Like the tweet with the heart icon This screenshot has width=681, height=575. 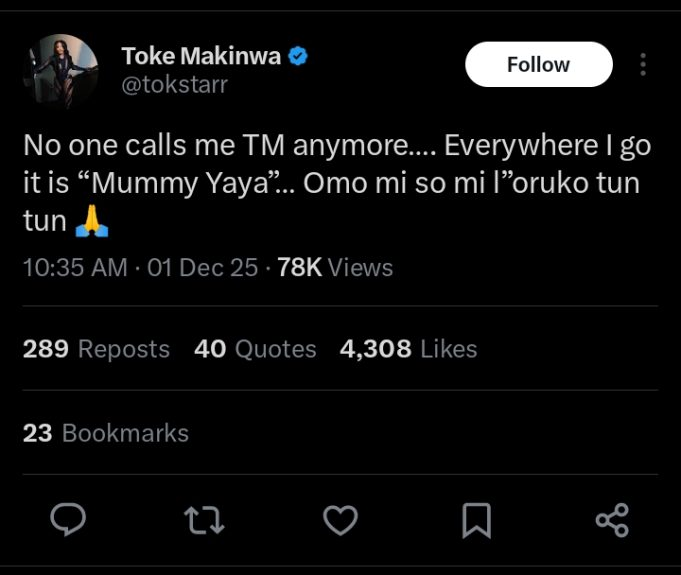tap(341, 519)
